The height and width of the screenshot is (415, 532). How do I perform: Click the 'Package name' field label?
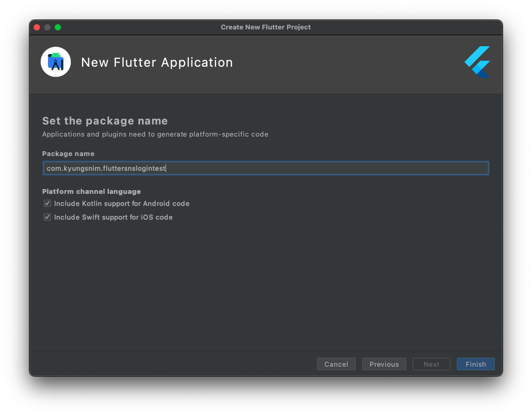(x=68, y=153)
